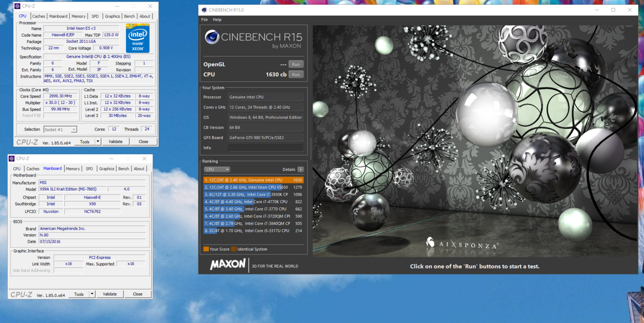Select ranking row 6 Core i7-3720QM

[x=254, y=216]
